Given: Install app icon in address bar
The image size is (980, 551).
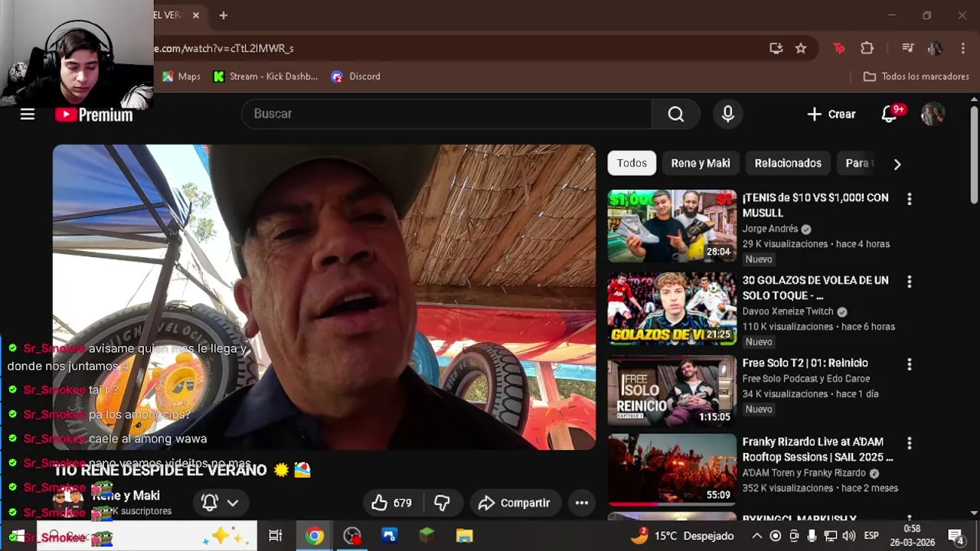Looking at the screenshot, I should 776,48.
